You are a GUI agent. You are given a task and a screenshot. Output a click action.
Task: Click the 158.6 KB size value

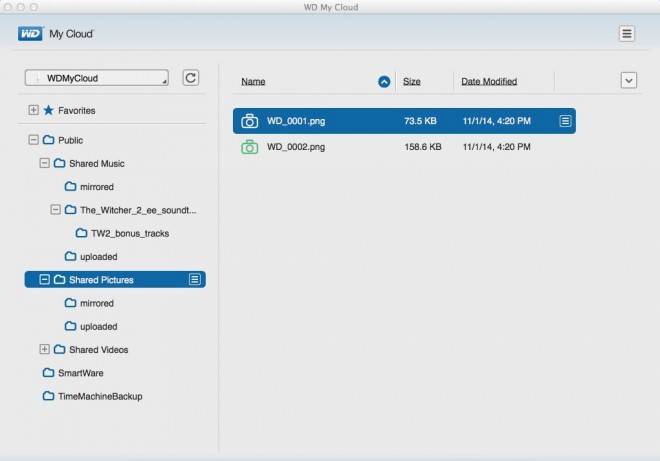pyautogui.click(x=423, y=147)
